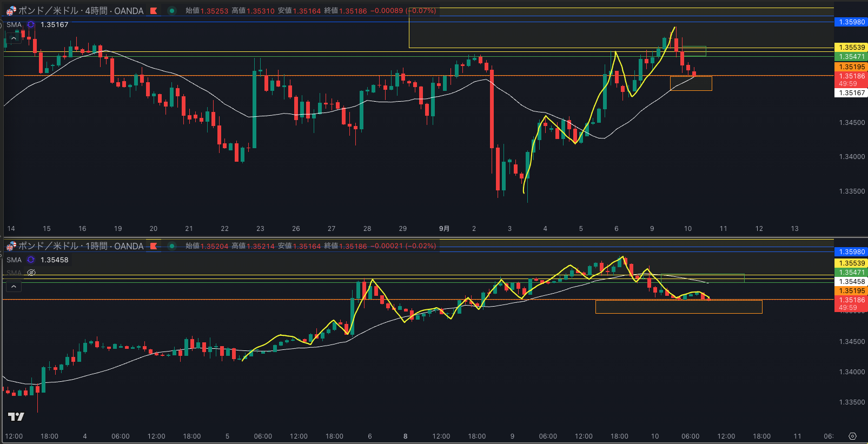Collapse the indicator legend on the 1-hour chart
Image resolution: width=868 pixels, height=444 pixels.
(14, 286)
